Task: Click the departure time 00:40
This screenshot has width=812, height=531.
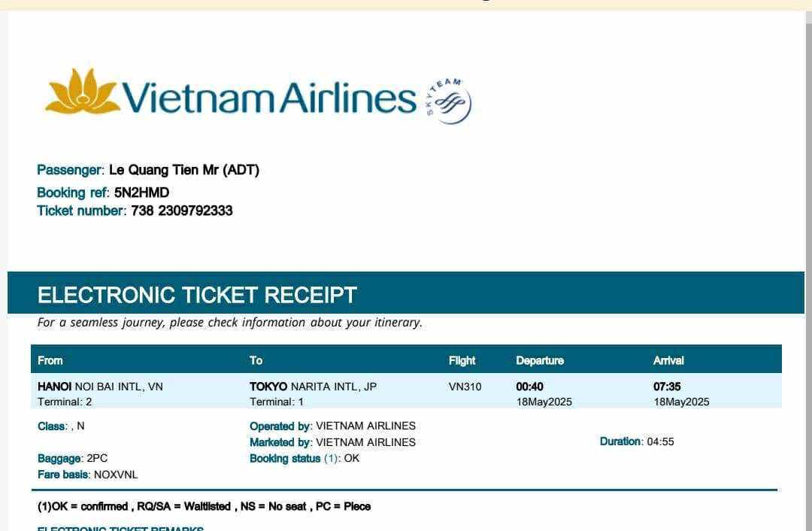Action: 529,387
